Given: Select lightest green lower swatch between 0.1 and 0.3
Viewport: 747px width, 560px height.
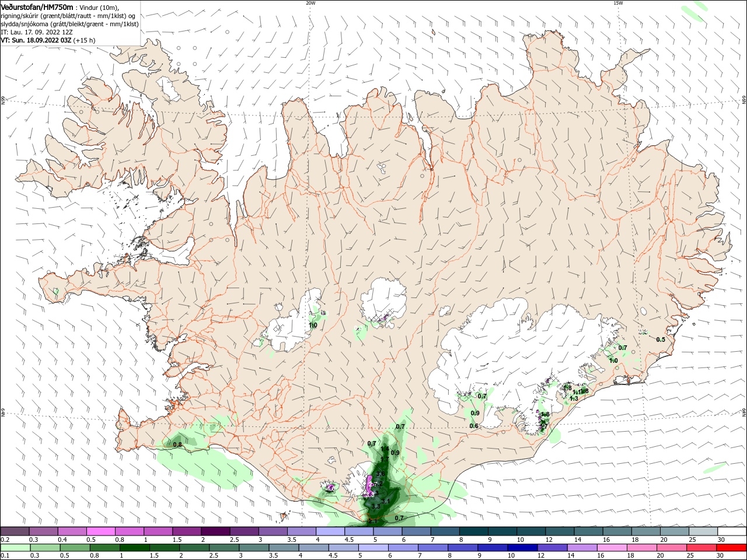Looking at the screenshot, I should point(15,548).
